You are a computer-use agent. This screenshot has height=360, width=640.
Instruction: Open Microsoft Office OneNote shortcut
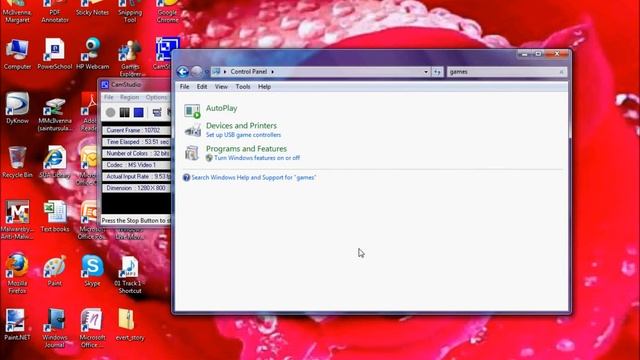click(92, 329)
